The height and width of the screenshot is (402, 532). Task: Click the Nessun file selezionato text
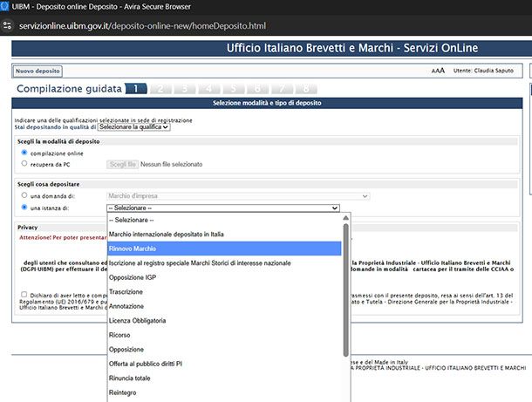coord(171,164)
